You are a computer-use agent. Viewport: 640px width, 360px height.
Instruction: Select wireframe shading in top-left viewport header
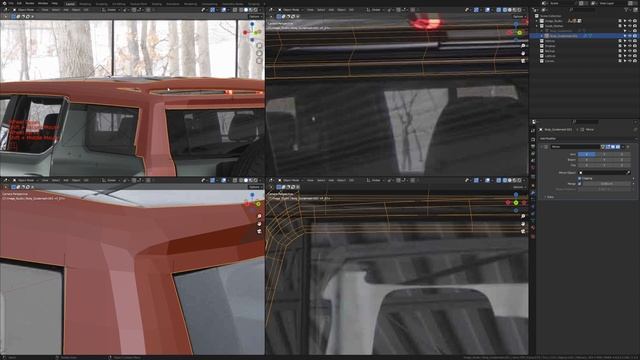[241, 10]
